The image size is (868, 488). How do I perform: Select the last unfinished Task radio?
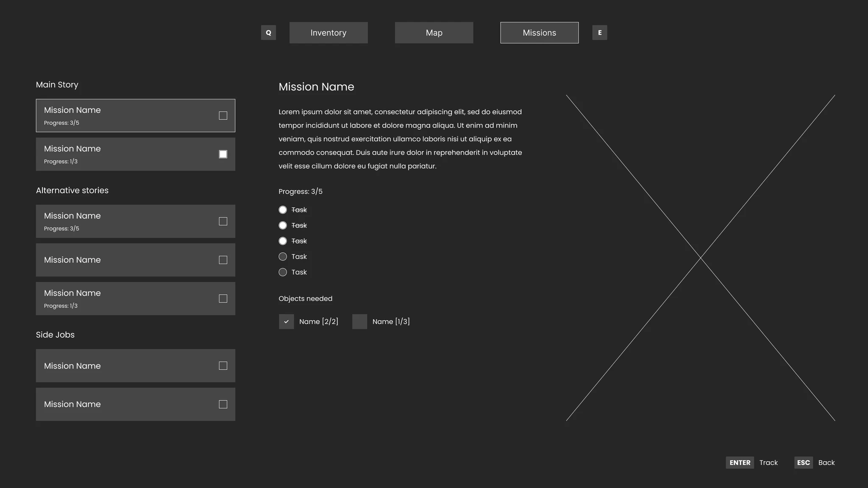pyautogui.click(x=283, y=272)
